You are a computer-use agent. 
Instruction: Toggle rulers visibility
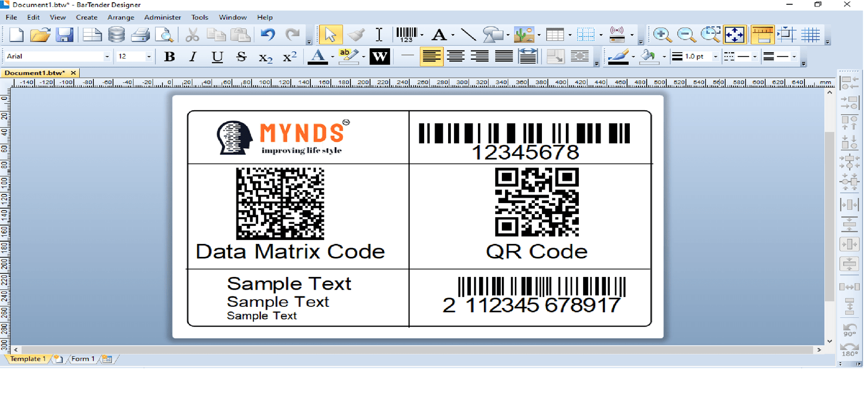click(x=762, y=35)
